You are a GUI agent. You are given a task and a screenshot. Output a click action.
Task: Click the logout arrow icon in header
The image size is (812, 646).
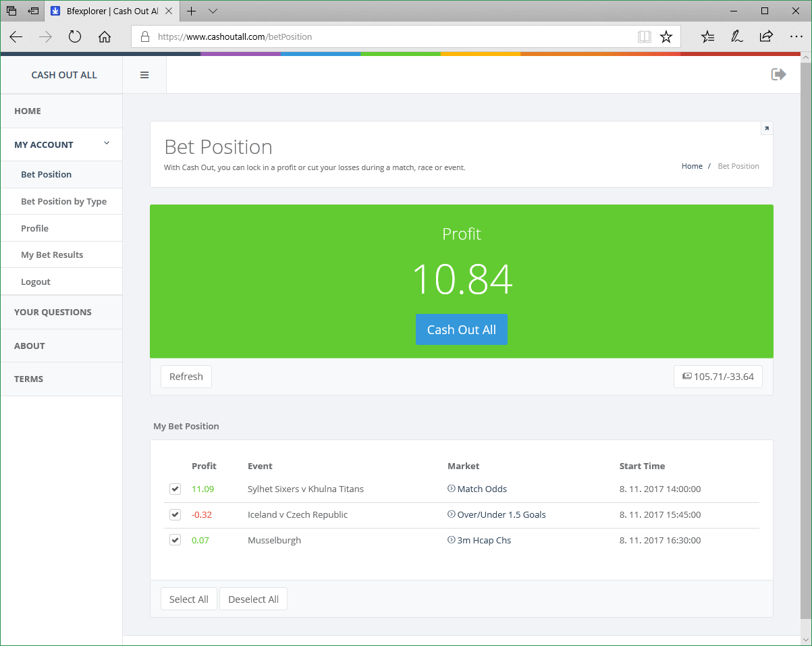click(x=778, y=74)
